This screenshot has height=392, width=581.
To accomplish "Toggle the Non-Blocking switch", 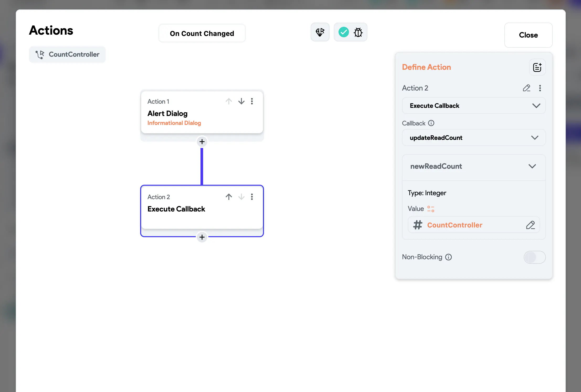I will (535, 257).
